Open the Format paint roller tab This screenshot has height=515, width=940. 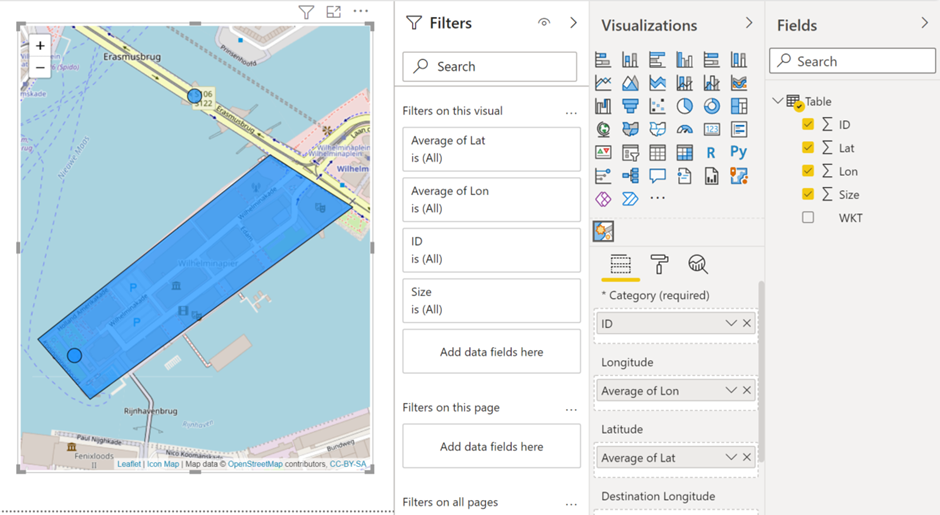coord(659,264)
